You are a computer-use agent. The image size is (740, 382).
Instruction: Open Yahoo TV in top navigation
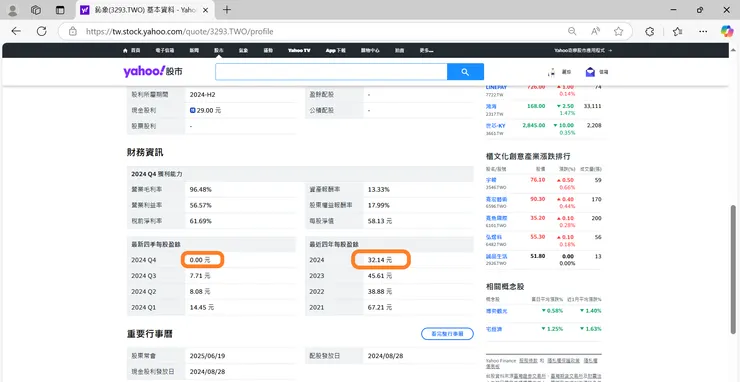pyautogui.click(x=299, y=50)
